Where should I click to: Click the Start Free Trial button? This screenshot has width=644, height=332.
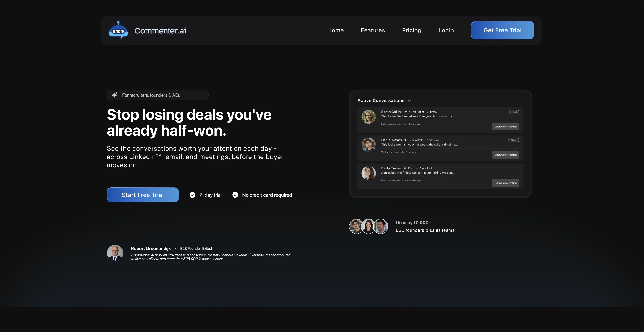click(143, 195)
